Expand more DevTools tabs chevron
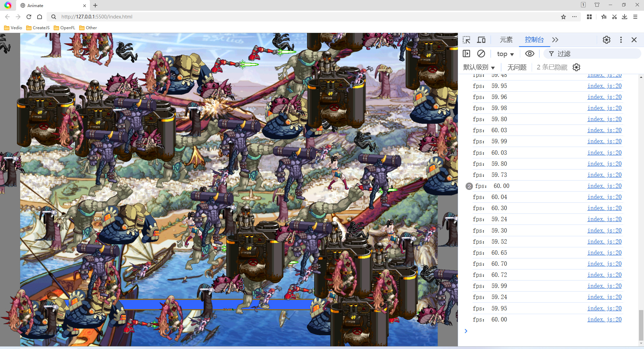 (x=555, y=40)
